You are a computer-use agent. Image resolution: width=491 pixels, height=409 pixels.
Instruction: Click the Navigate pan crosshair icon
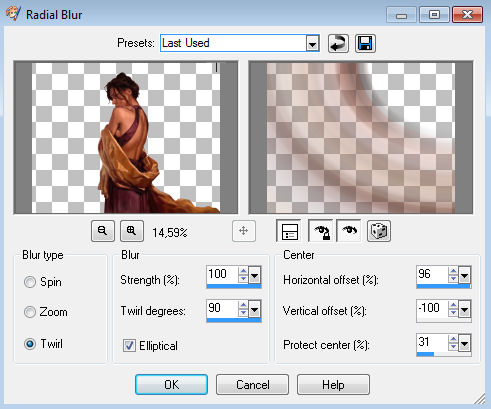tap(244, 231)
